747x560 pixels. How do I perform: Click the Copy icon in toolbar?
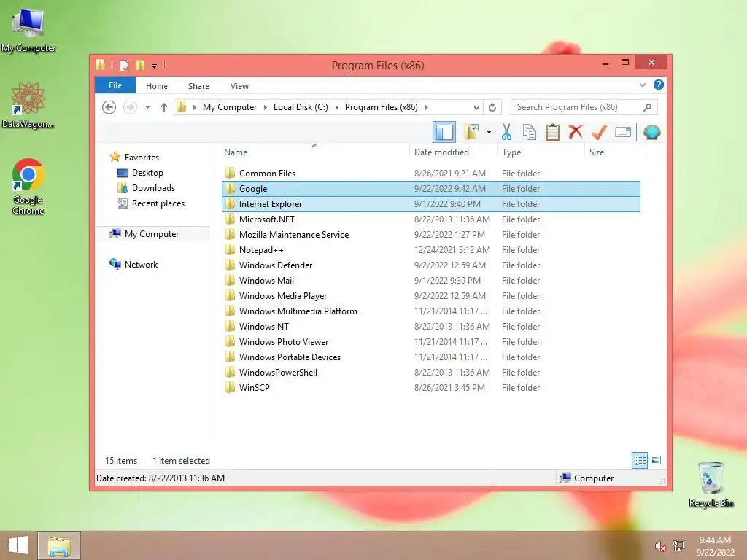click(x=530, y=132)
